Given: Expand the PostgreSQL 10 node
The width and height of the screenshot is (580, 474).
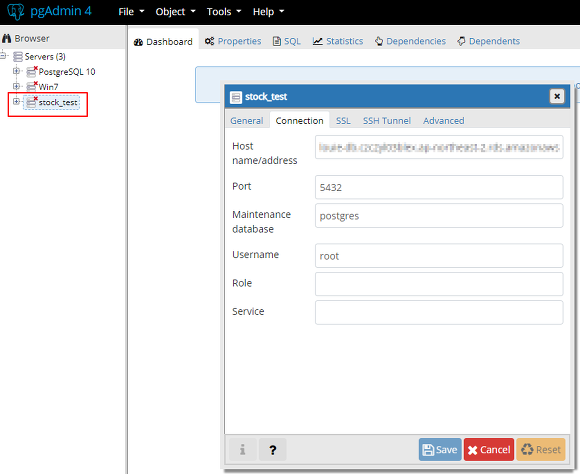Looking at the screenshot, I should pos(16,71).
